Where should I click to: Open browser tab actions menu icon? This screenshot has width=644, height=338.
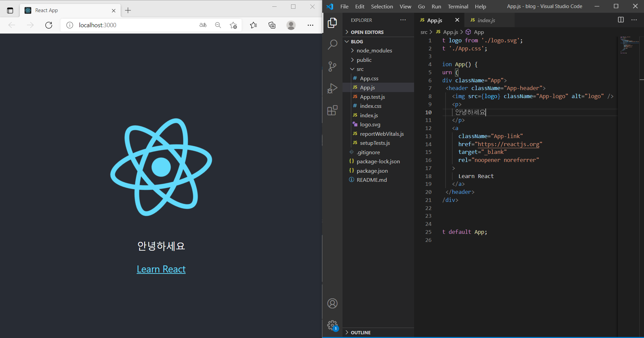10,10
